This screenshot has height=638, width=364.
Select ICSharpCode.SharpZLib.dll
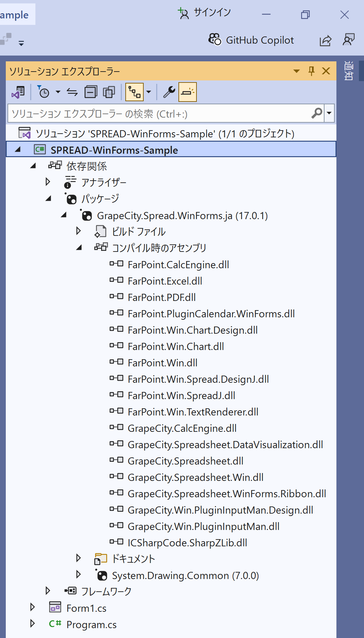tap(188, 543)
